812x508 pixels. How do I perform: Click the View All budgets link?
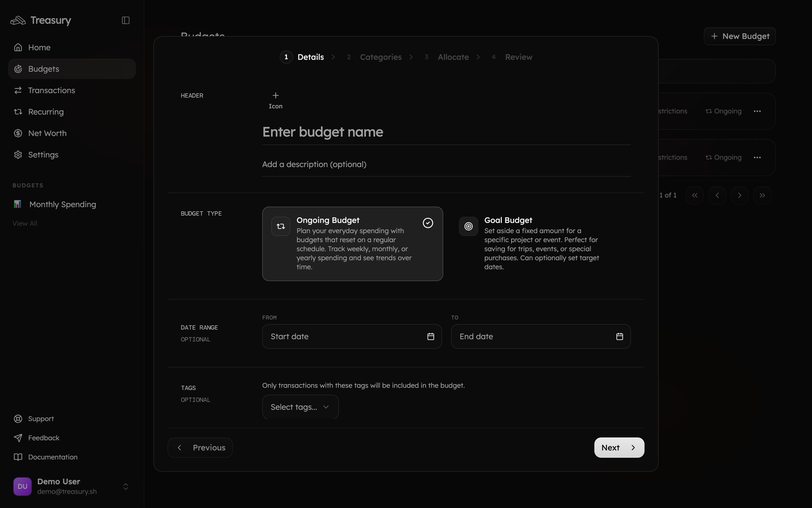coord(25,224)
